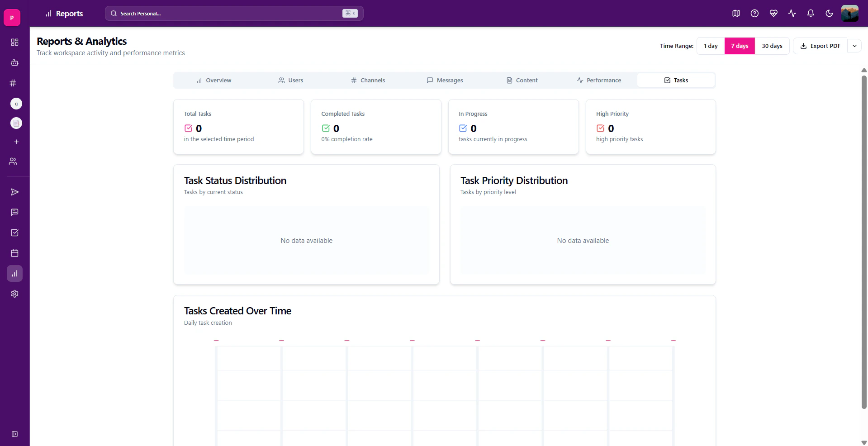This screenshot has height=446, width=868.
Task: Select the Tasks tab
Action: (676, 81)
